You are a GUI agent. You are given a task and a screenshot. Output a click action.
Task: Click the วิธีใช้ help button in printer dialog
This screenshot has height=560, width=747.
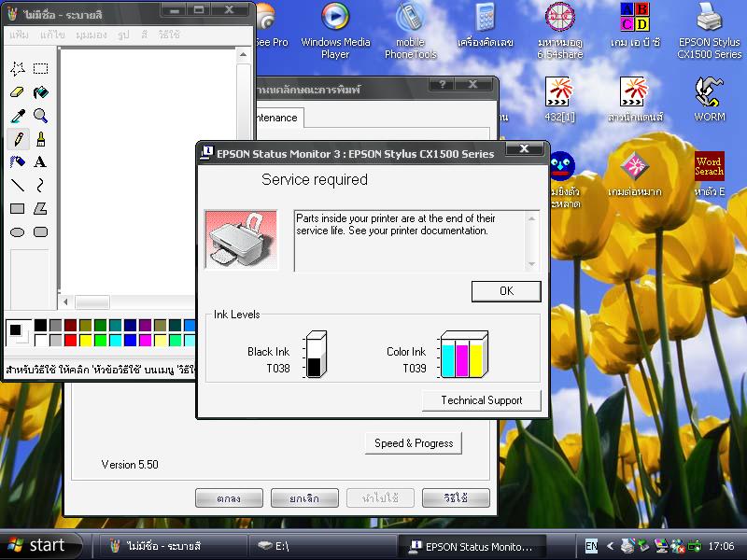pyautogui.click(x=456, y=498)
